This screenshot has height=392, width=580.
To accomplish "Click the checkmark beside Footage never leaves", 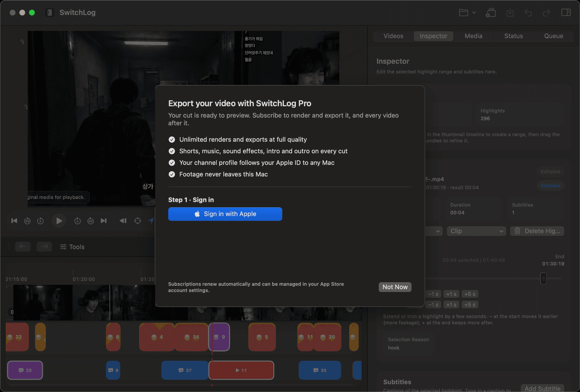I will coord(172,174).
